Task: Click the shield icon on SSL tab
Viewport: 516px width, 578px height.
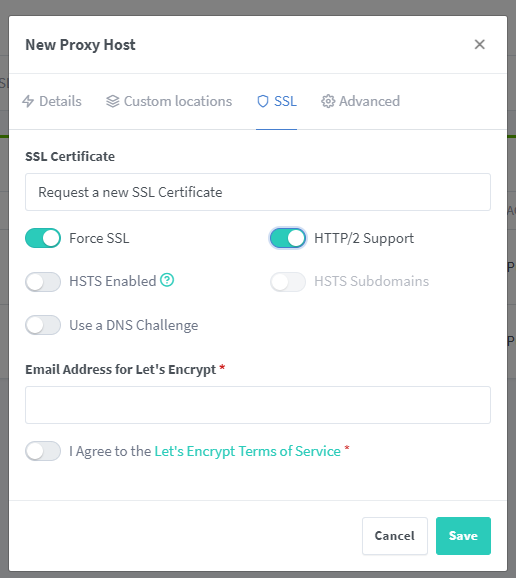Action: tap(263, 101)
